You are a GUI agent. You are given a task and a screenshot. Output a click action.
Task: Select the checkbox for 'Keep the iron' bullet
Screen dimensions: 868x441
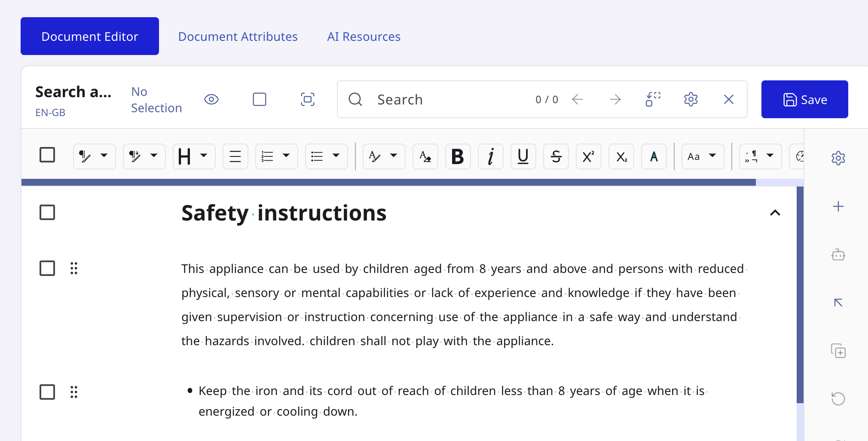click(x=47, y=392)
